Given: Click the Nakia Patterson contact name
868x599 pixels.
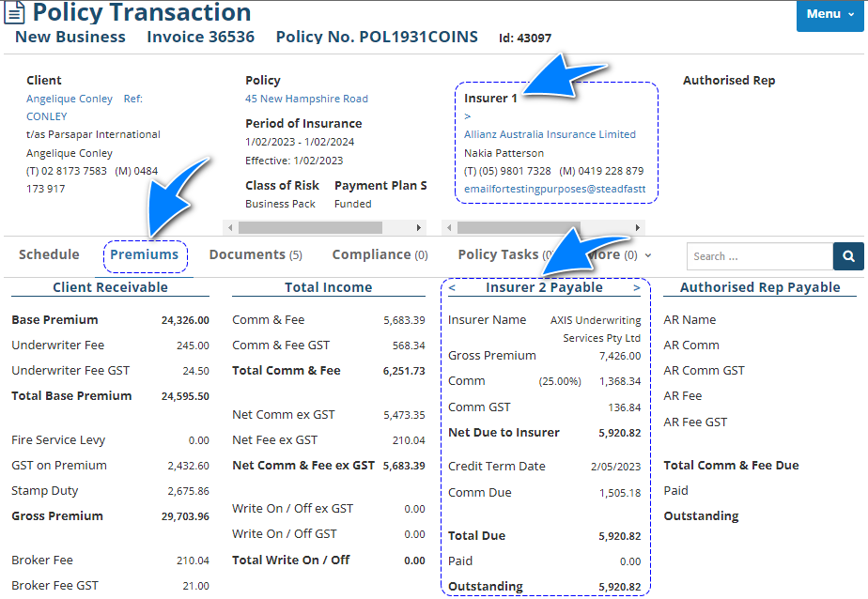Looking at the screenshot, I should tap(504, 153).
